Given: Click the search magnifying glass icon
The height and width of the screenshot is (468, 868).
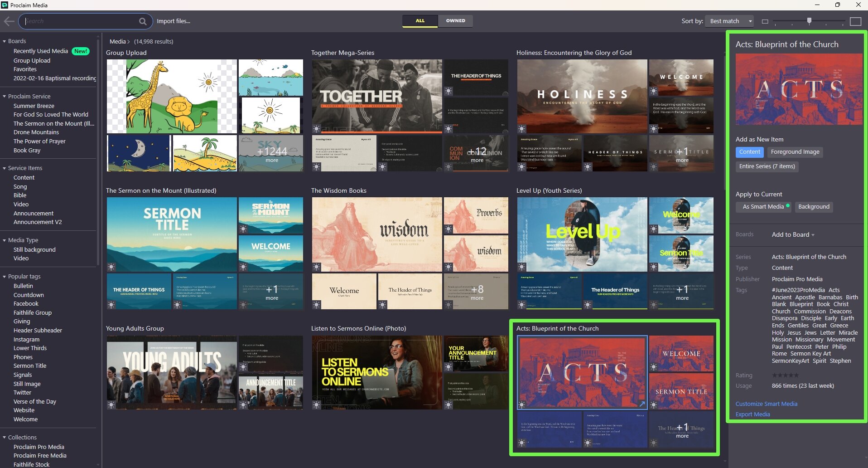Looking at the screenshot, I should point(143,21).
